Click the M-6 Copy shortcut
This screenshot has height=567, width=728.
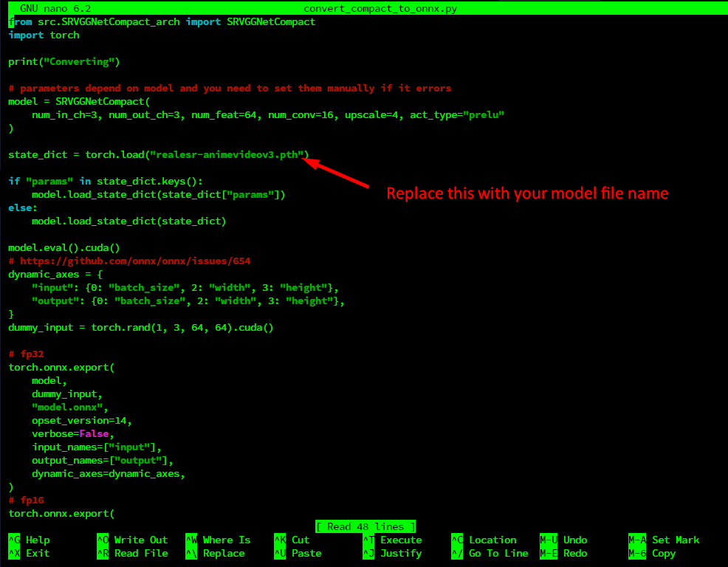(651, 553)
